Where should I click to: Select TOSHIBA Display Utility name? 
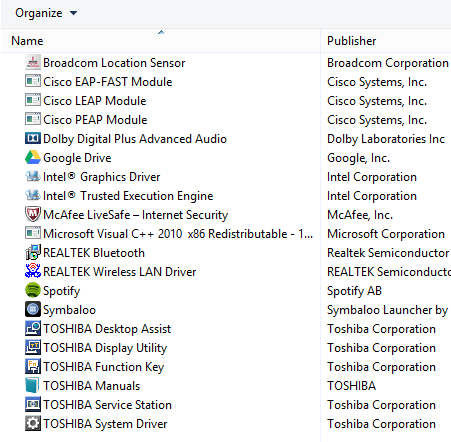tap(105, 348)
